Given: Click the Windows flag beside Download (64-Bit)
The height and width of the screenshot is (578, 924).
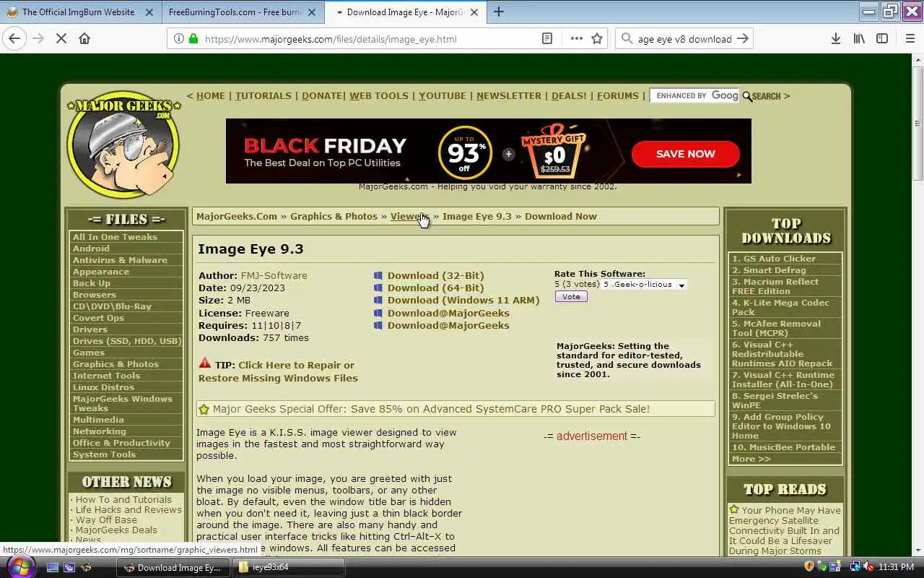Looking at the screenshot, I should click(378, 288).
